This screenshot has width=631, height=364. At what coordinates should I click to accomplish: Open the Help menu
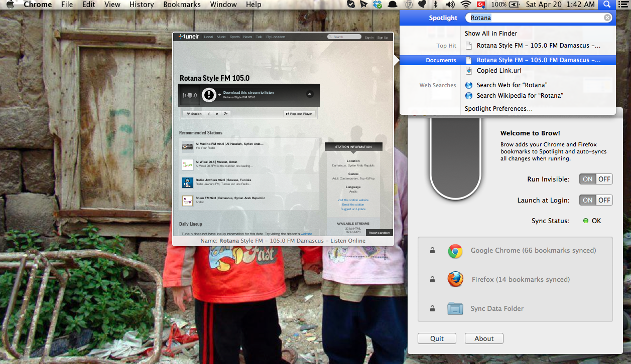[x=254, y=5]
